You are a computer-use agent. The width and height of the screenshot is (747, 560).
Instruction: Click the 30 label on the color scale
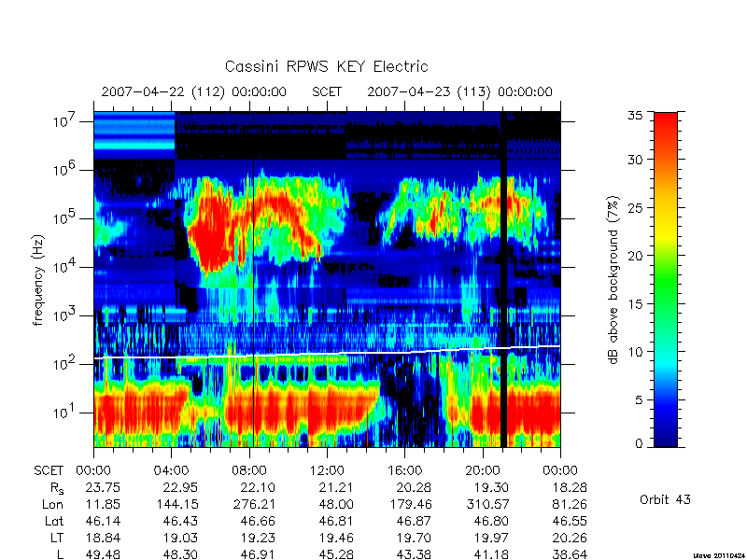click(x=636, y=159)
